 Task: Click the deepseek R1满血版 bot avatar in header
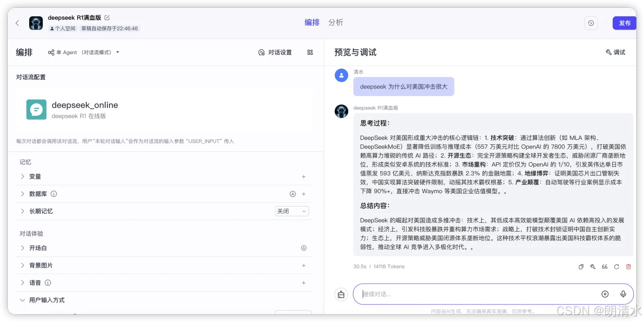[36, 23]
